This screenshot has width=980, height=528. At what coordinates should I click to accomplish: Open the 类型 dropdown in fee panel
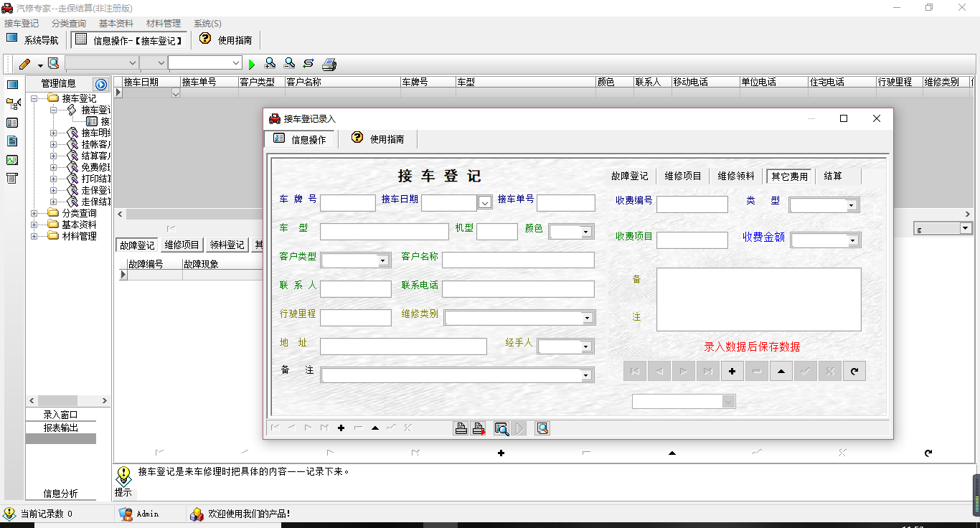coord(852,205)
